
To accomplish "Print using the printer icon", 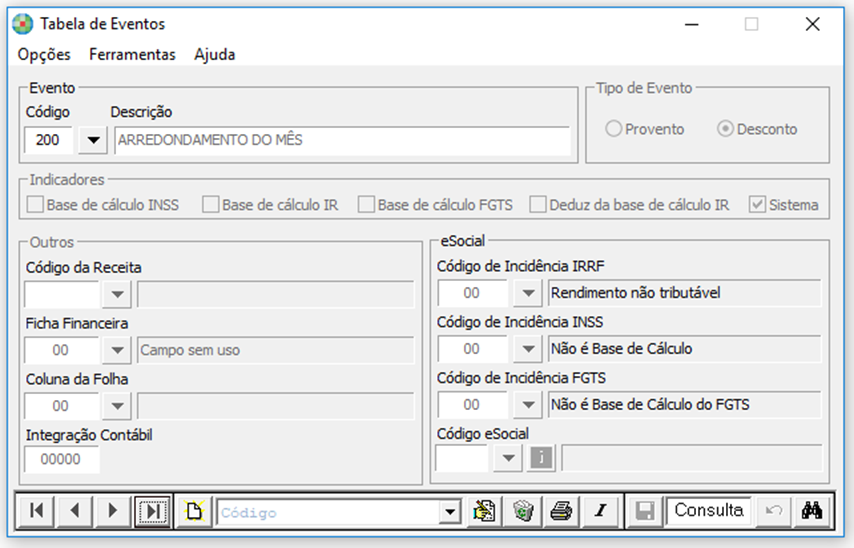I will pyautogui.click(x=561, y=511).
